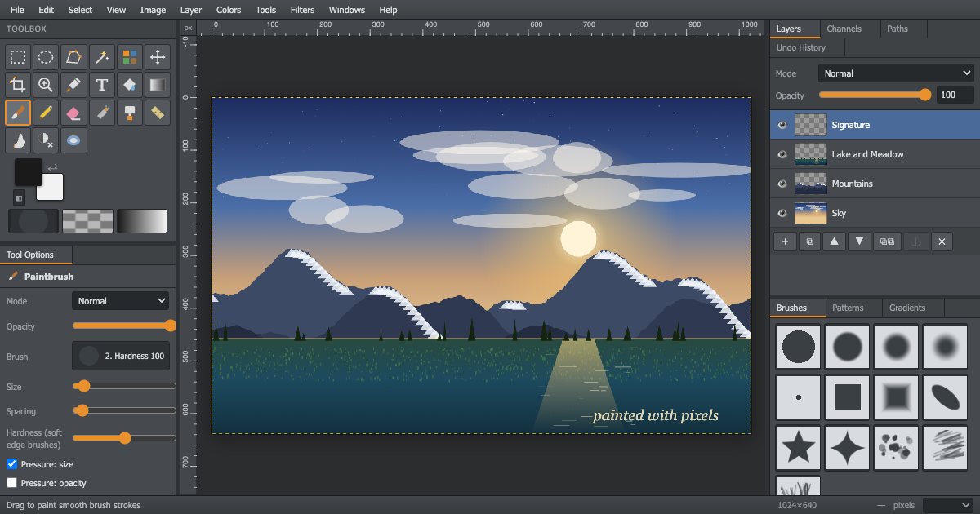
Task: Select the Mountains layer row
Action: (875, 184)
